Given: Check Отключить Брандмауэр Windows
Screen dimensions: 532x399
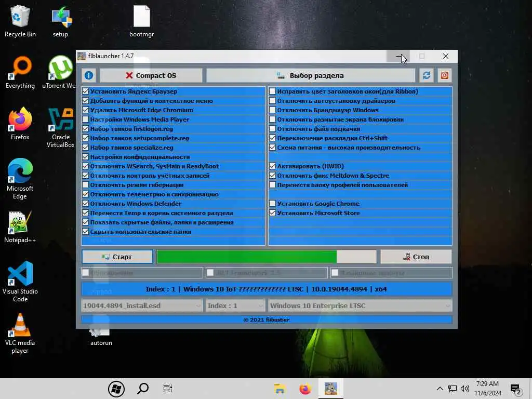Looking at the screenshot, I should tap(272, 110).
